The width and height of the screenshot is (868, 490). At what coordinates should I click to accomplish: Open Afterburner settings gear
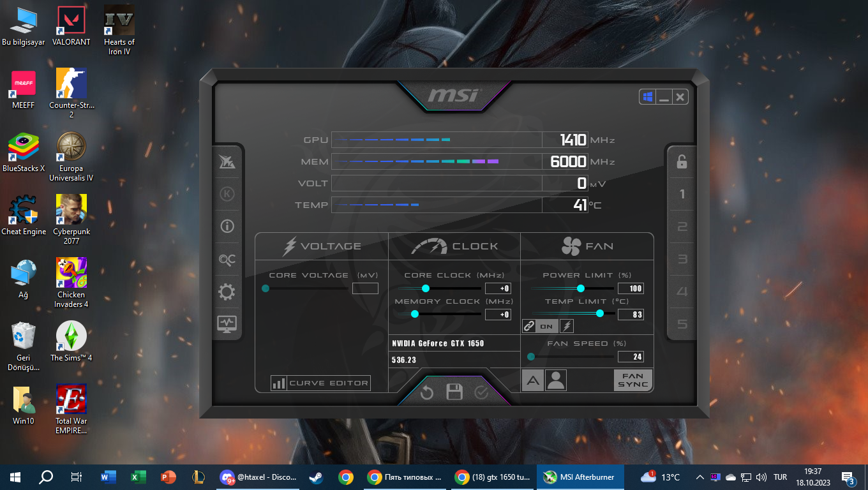click(227, 292)
